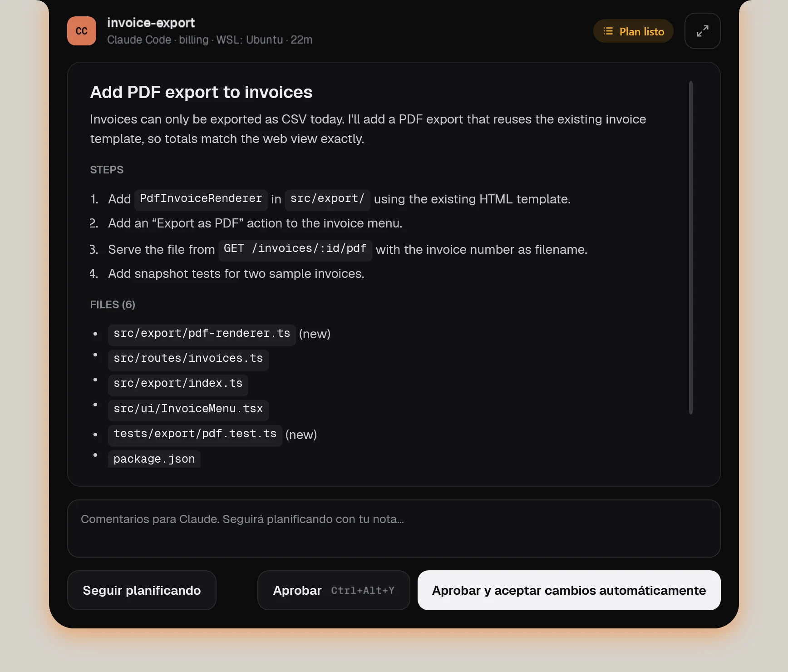Select the src/export/pdf-renderer.ts file entry
Screen dimensions: 788x672
point(202,334)
